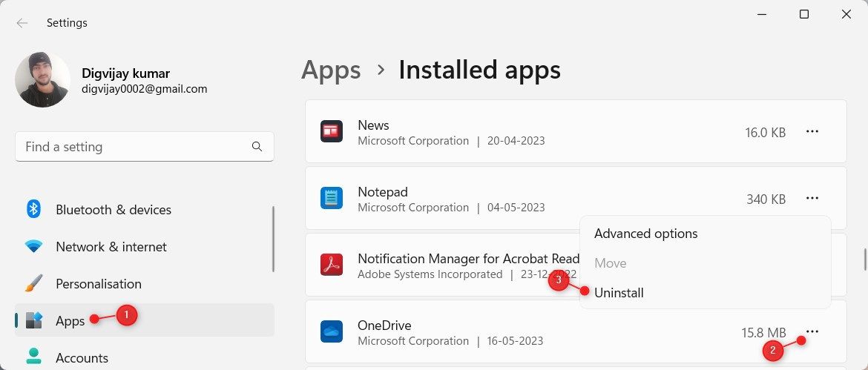Open the user profile picture
Viewport: 868px width, 370px height.
42,80
